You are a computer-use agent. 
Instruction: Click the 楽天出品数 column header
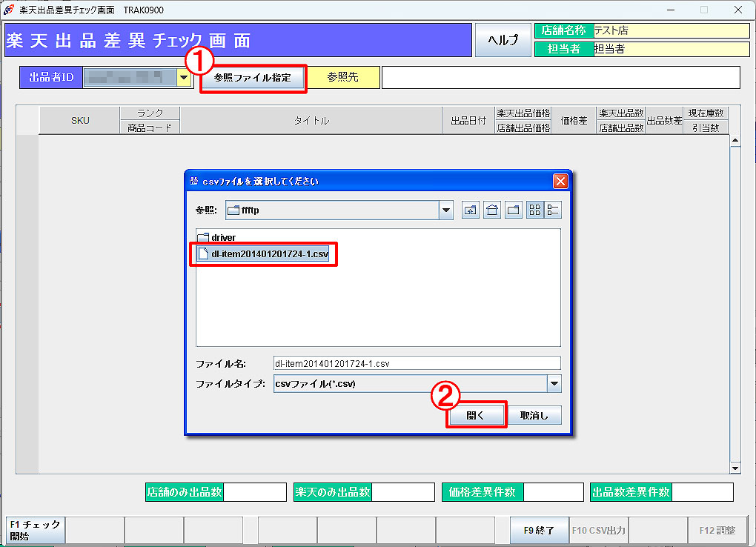pos(621,113)
